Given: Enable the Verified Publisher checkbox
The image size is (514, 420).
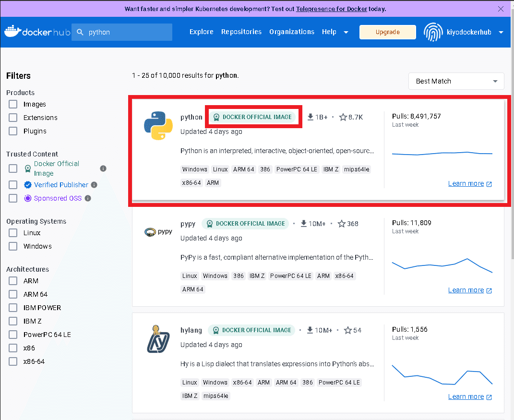Looking at the screenshot, I should 13,185.
